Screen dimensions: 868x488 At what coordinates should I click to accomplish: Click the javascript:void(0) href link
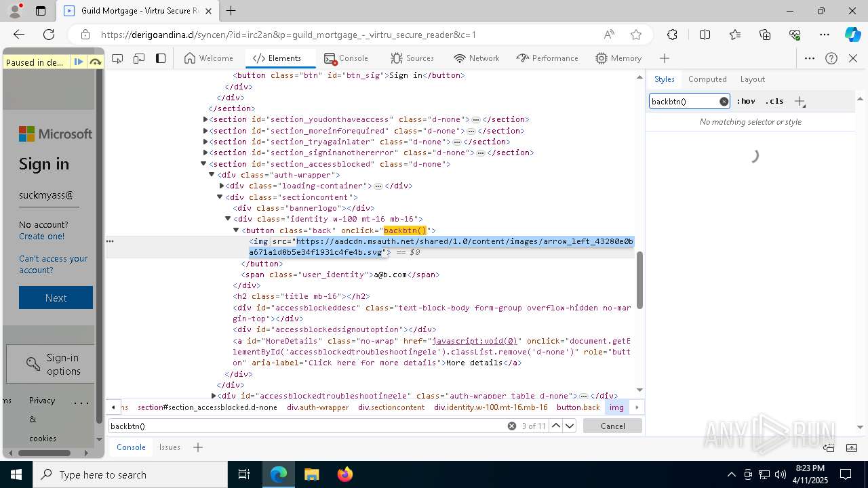475,341
